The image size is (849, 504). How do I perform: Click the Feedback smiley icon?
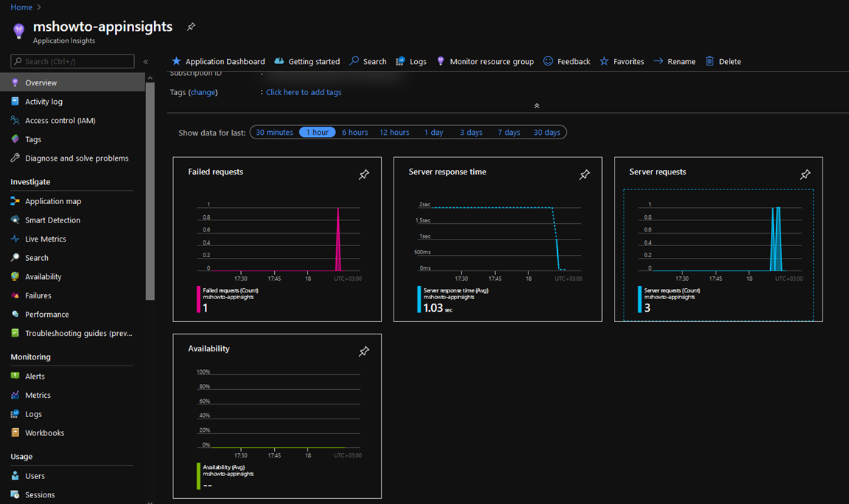coord(548,61)
